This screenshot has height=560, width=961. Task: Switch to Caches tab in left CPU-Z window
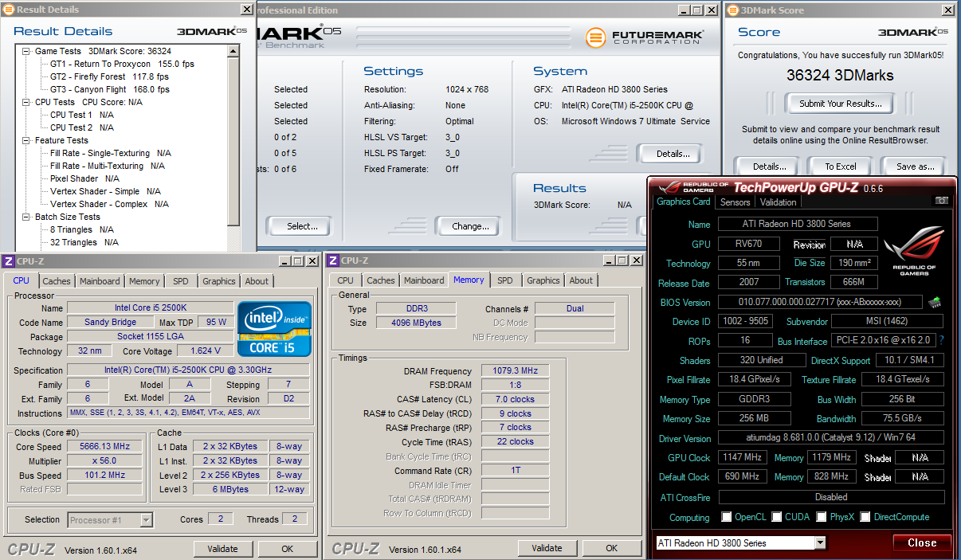coord(57,281)
